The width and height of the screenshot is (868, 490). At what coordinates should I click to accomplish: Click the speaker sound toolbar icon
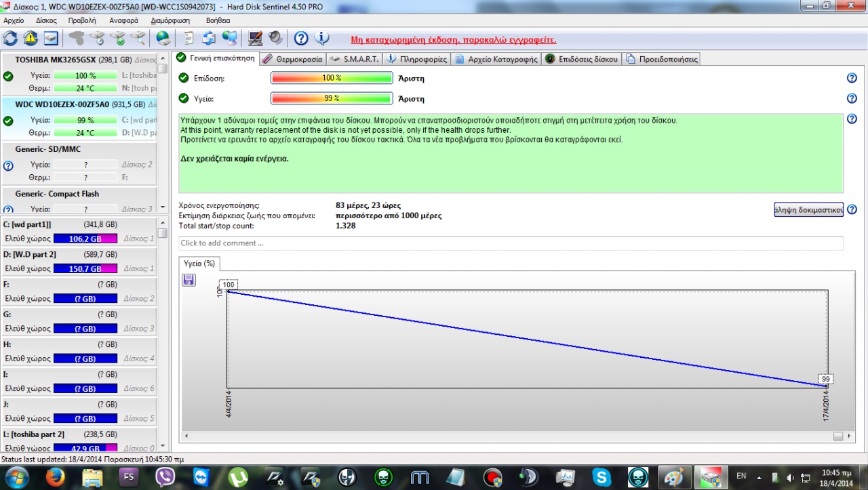pos(275,38)
